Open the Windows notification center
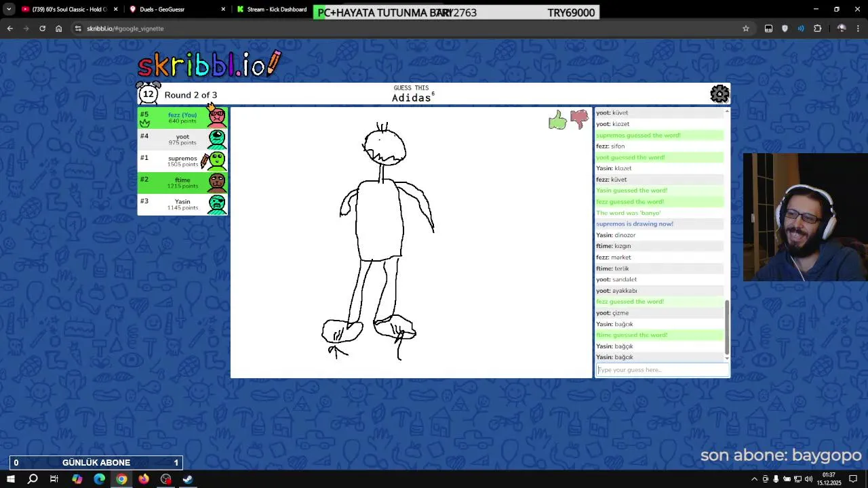Viewport: 868px width, 488px height. click(854, 479)
